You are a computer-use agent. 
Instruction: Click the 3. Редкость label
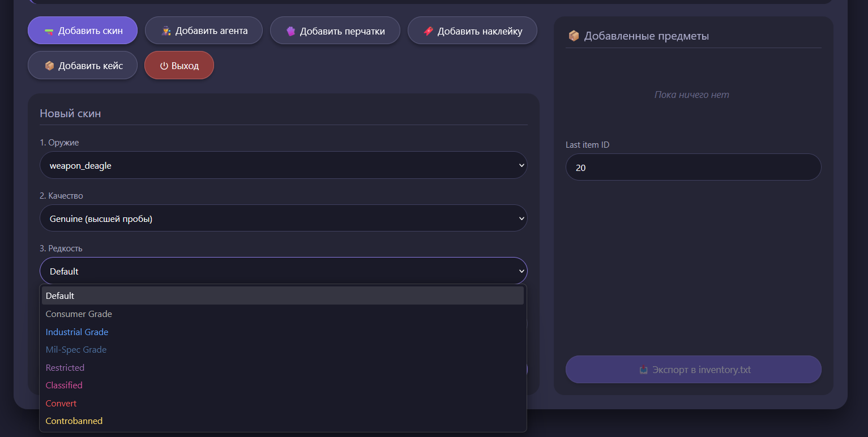coord(61,249)
